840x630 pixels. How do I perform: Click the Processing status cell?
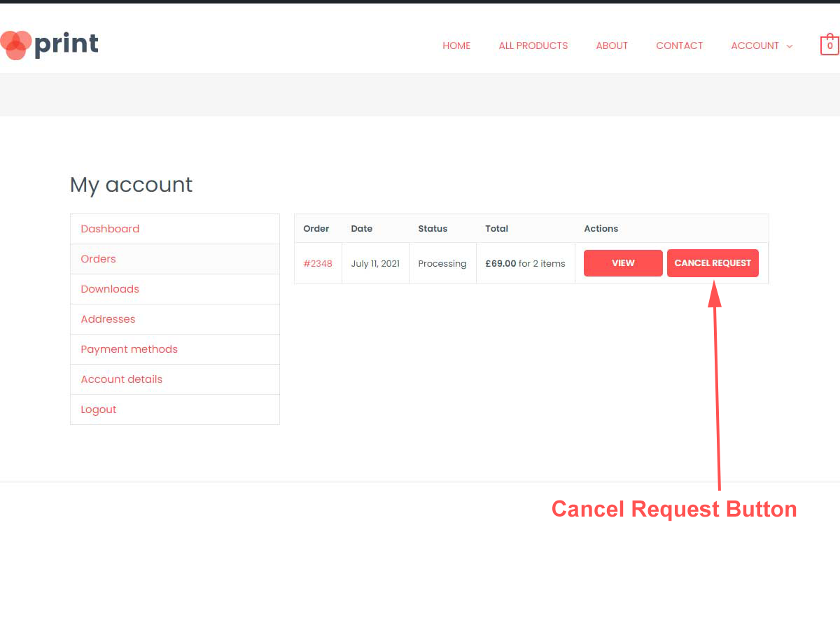[442, 264]
